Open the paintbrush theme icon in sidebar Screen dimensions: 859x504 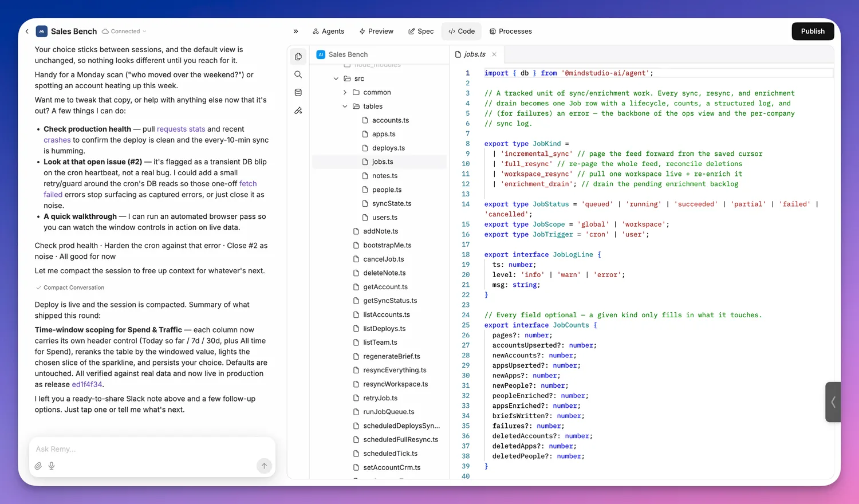pyautogui.click(x=298, y=111)
